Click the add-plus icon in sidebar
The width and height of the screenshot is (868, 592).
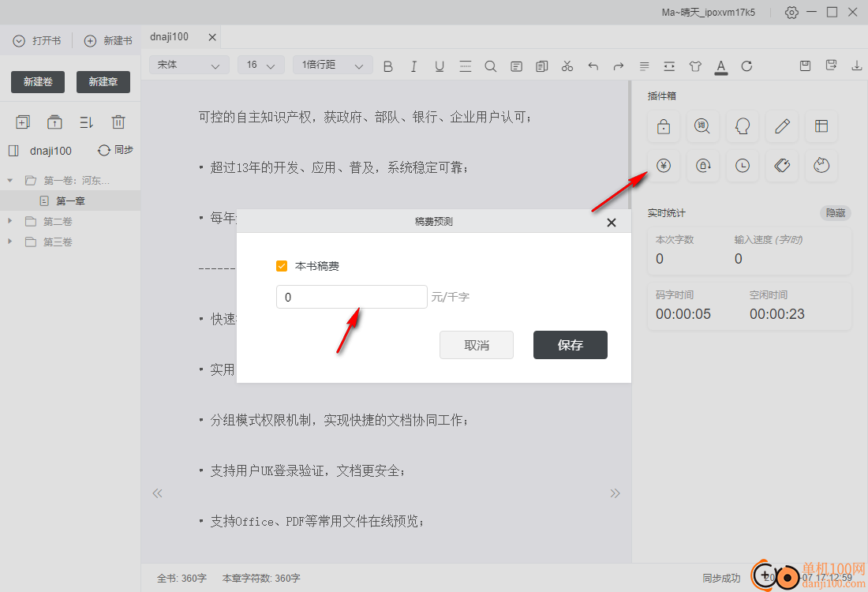tap(23, 122)
